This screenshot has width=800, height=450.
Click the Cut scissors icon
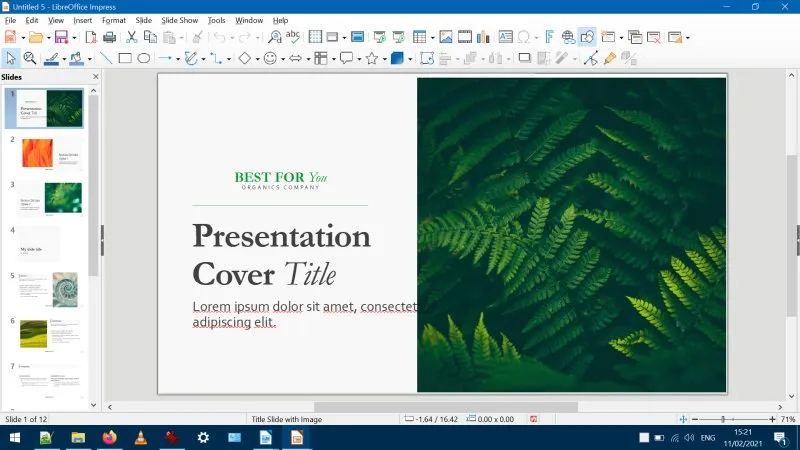click(130, 37)
